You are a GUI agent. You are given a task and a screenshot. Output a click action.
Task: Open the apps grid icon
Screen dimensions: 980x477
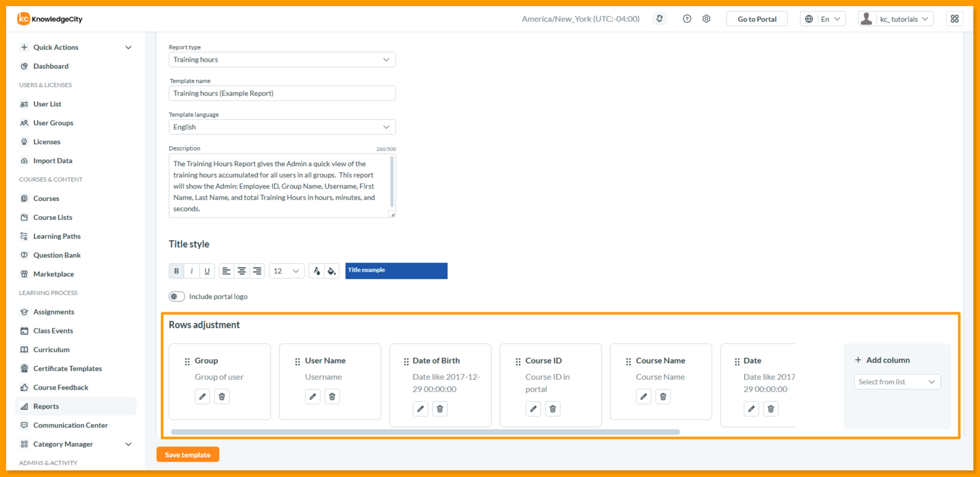[x=954, y=19]
